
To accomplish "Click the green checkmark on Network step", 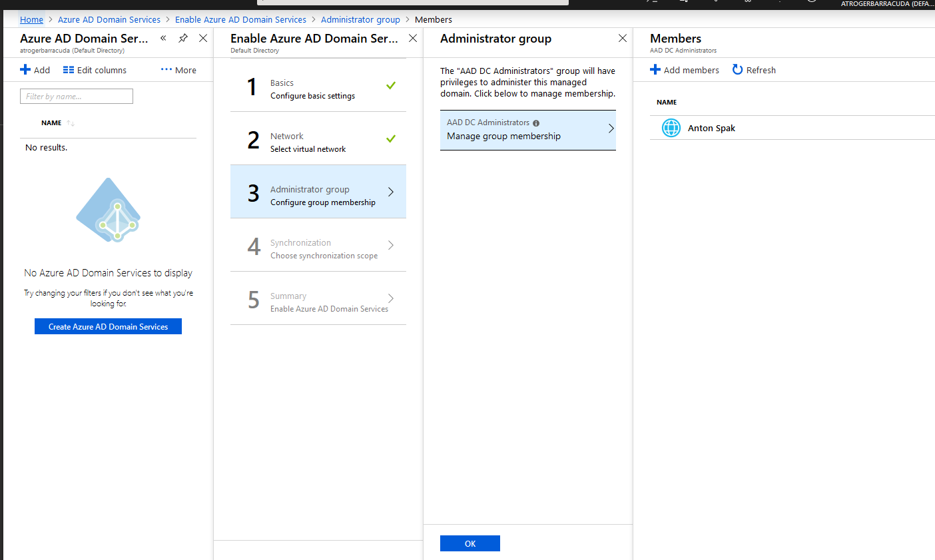I will click(x=391, y=139).
